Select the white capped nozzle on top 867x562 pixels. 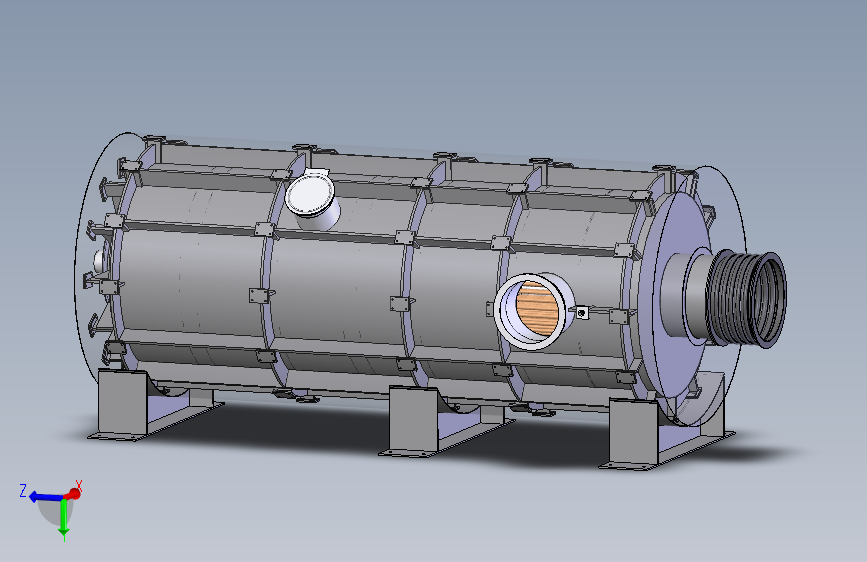coord(312,199)
